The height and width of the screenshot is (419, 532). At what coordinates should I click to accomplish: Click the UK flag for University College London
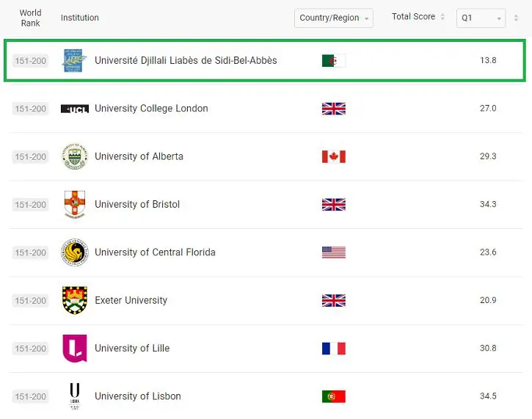coord(334,109)
